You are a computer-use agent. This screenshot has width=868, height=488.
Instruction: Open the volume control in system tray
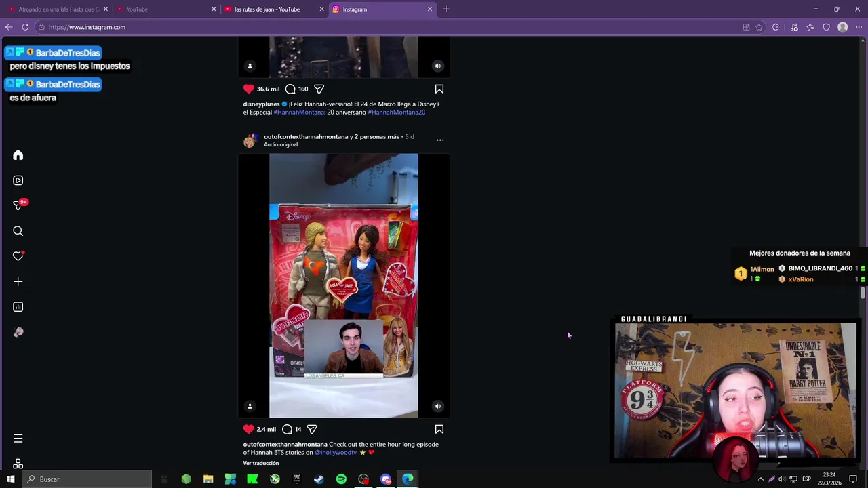(x=782, y=479)
